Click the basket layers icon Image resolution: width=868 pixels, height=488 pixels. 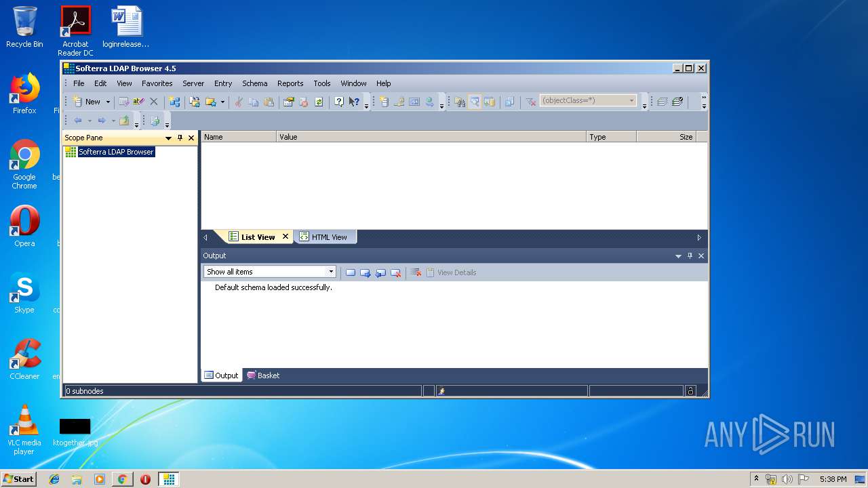coord(662,102)
